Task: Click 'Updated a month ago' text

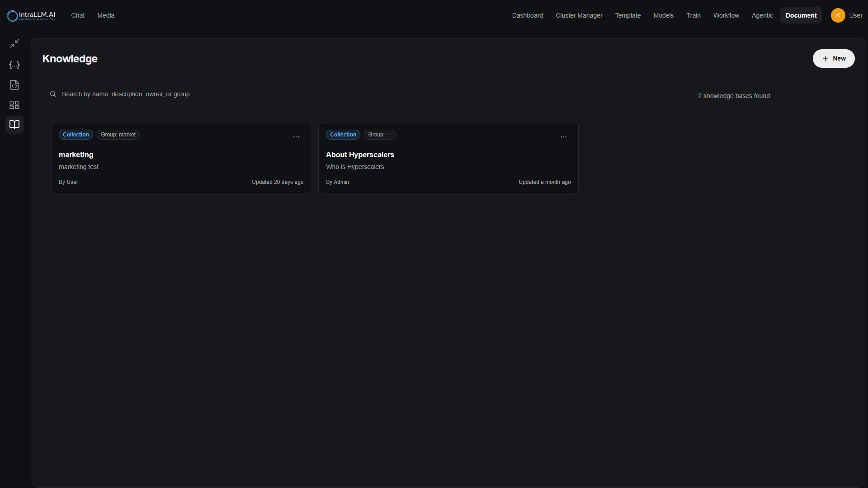Action: click(545, 182)
